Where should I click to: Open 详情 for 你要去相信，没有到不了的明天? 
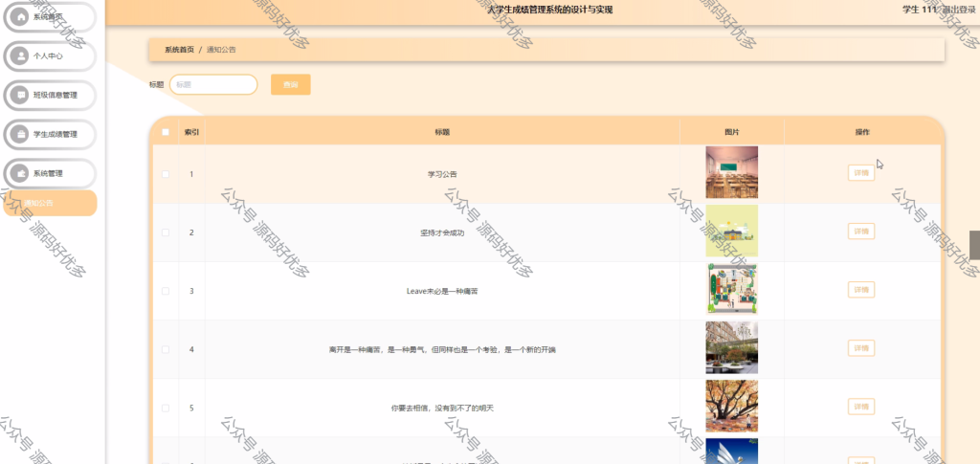click(861, 407)
